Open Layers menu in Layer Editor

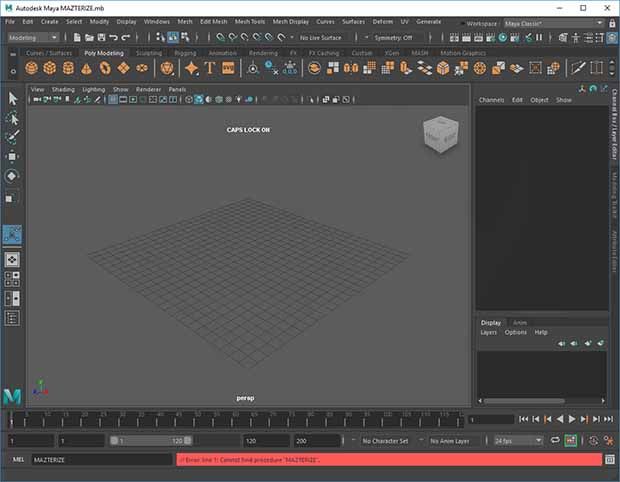488,332
